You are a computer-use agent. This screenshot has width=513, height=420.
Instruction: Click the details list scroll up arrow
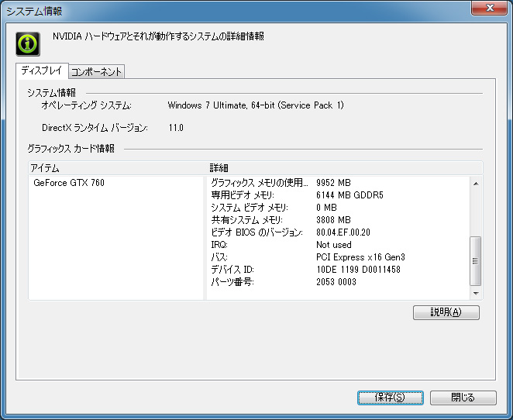[476, 184]
